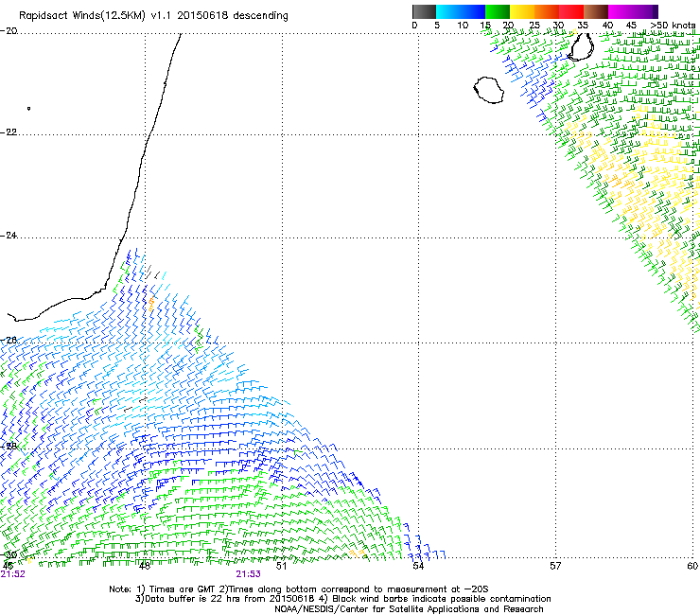Click the '>50 knots' legend label
700x615 pixels.
point(673,26)
